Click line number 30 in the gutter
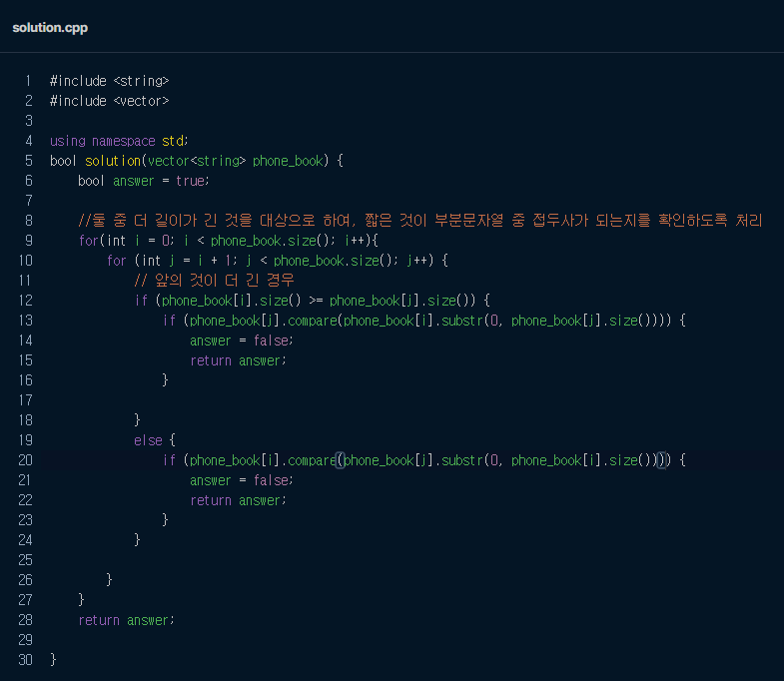This screenshot has height=681, width=784. [x=26, y=660]
